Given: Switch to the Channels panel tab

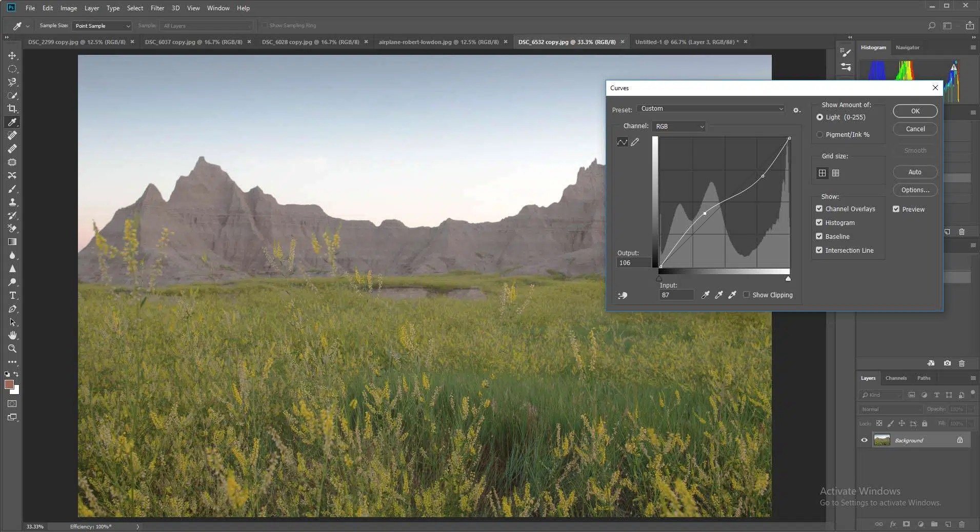Looking at the screenshot, I should (895, 378).
